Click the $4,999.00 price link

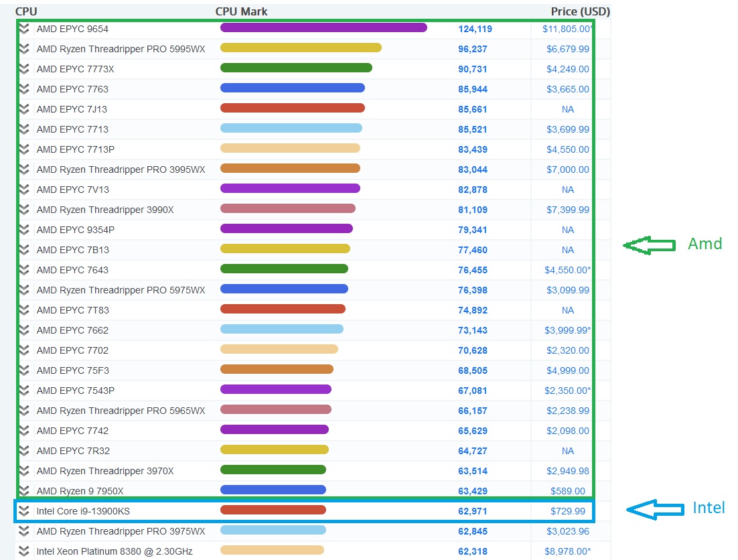point(568,371)
